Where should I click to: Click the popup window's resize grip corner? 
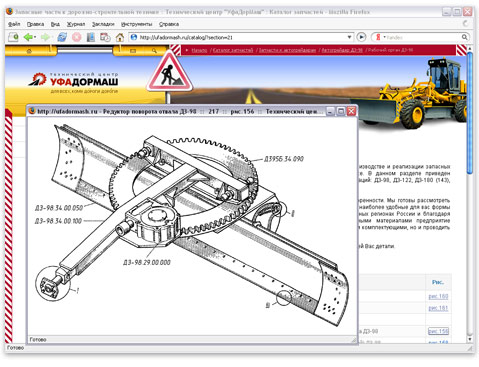coord(354,340)
